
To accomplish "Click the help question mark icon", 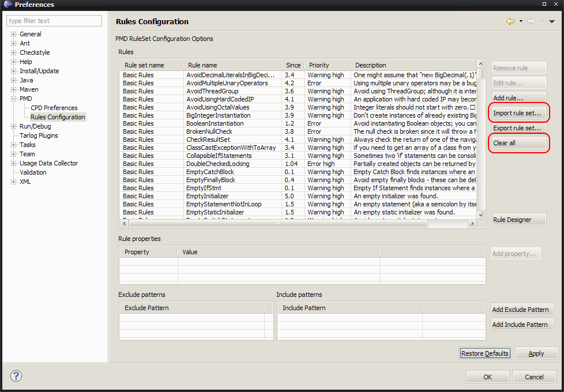I will point(16,376).
